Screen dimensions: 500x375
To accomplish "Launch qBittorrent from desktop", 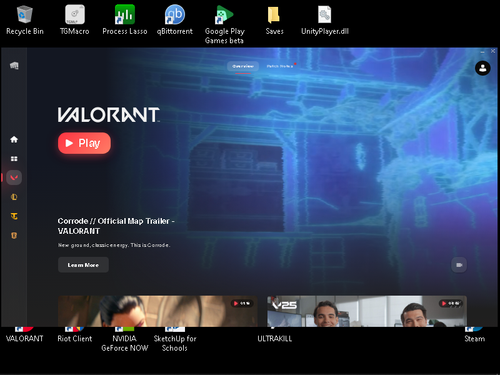I will (x=175, y=20).
